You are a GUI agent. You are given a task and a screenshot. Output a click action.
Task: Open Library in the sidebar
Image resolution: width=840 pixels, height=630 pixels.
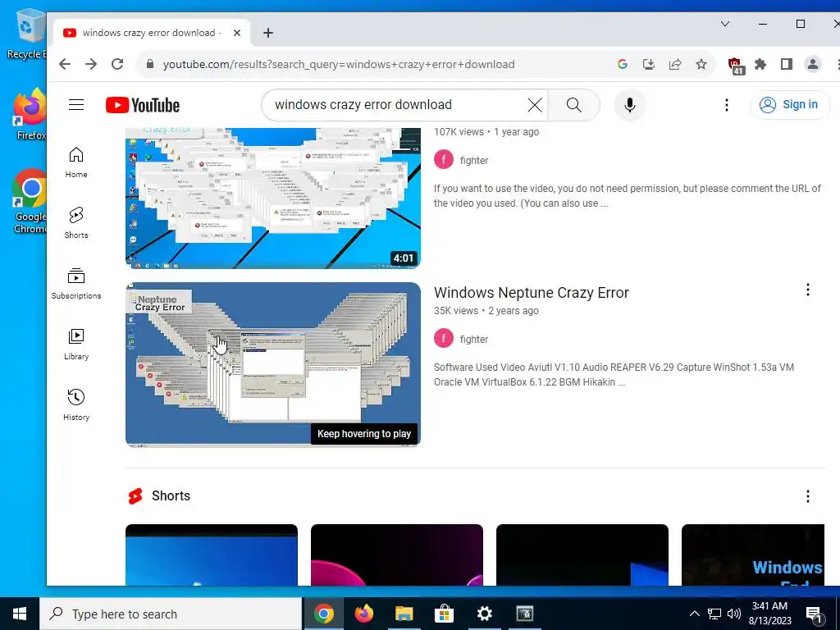click(x=76, y=345)
